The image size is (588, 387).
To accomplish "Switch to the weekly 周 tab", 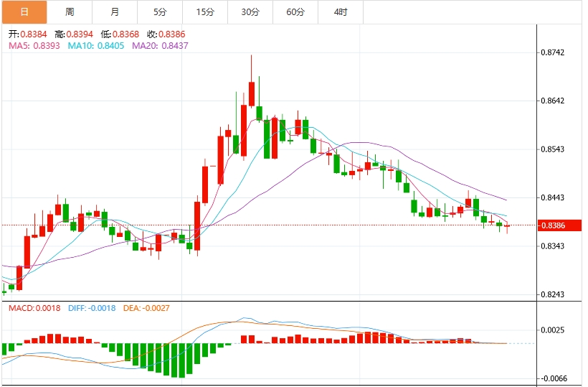I will pos(70,12).
